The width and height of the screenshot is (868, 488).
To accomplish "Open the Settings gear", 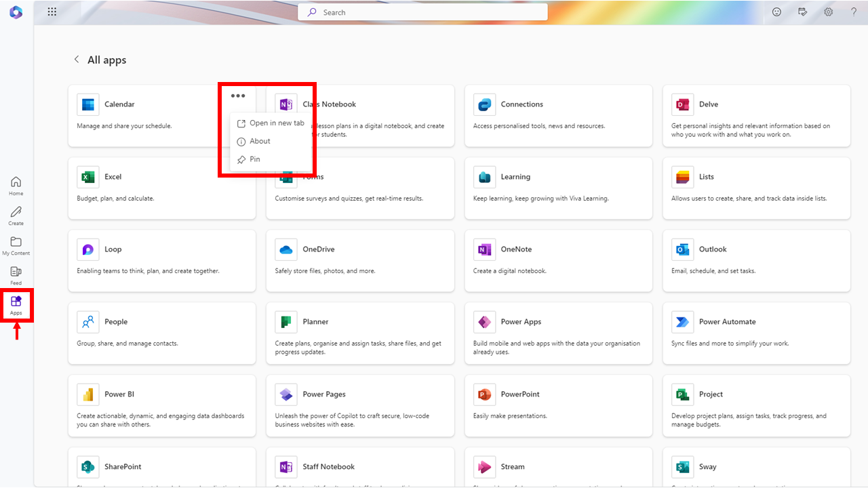I will (828, 12).
